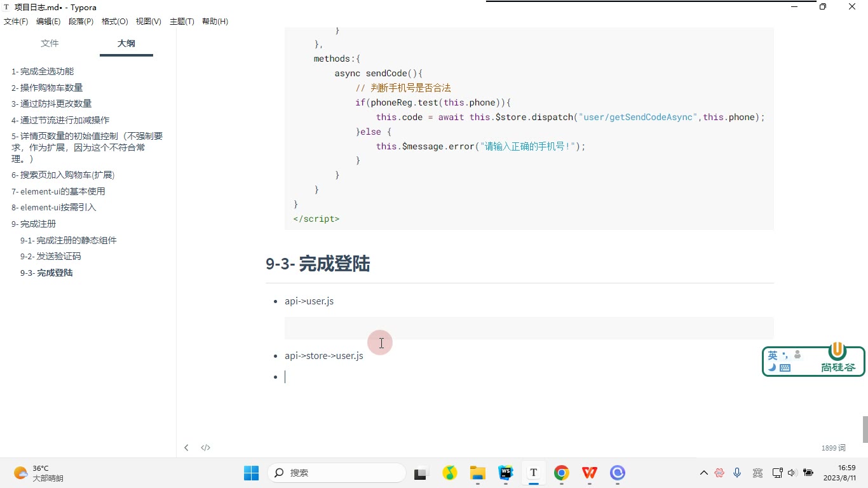Collapse sidebar with the left arrow icon
The height and width of the screenshot is (488, 868).
pyautogui.click(x=186, y=447)
